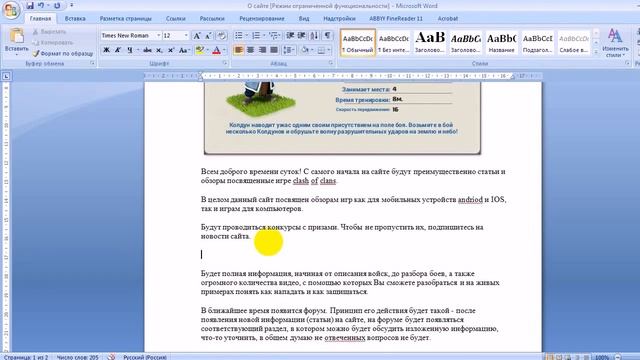This screenshot has height=360, width=640.
Task: Align text to the right
Action: click(262, 50)
